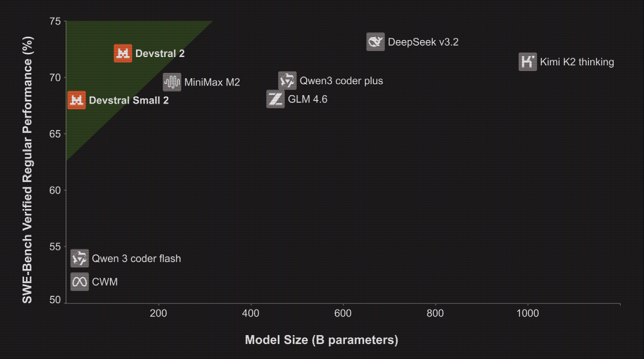Click the 1000 tick on the x-axis
Viewport: 644px width, 359px height.
[x=527, y=313]
